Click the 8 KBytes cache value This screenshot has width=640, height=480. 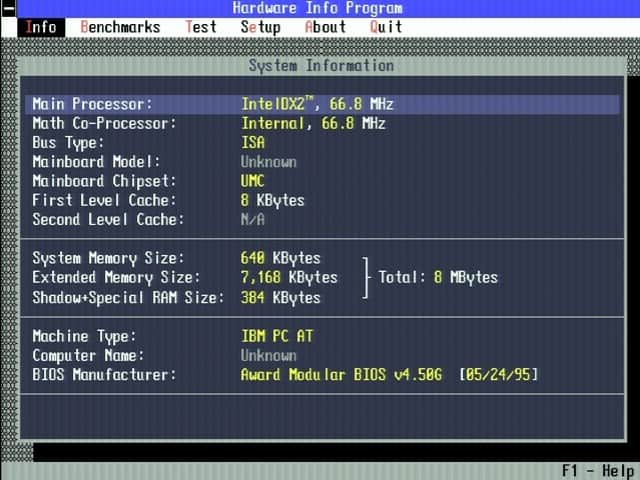pyautogui.click(x=273, y=201)
